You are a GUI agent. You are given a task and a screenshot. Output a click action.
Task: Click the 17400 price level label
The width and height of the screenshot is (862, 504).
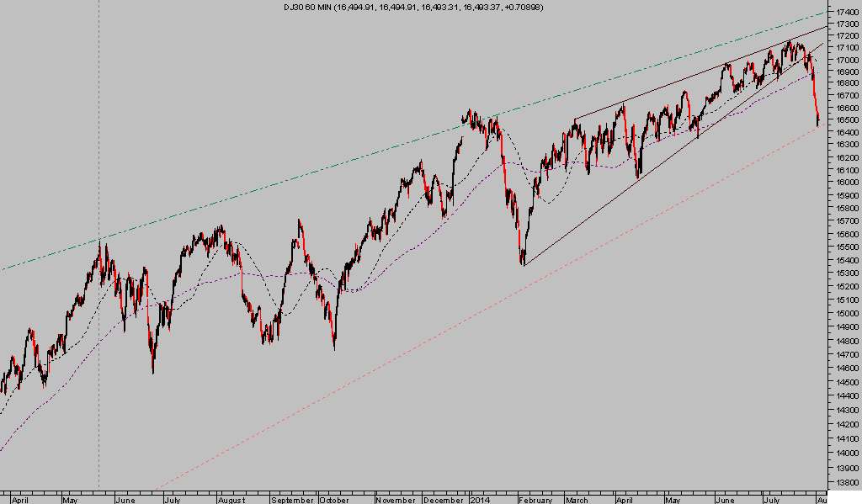coord(846,12)
